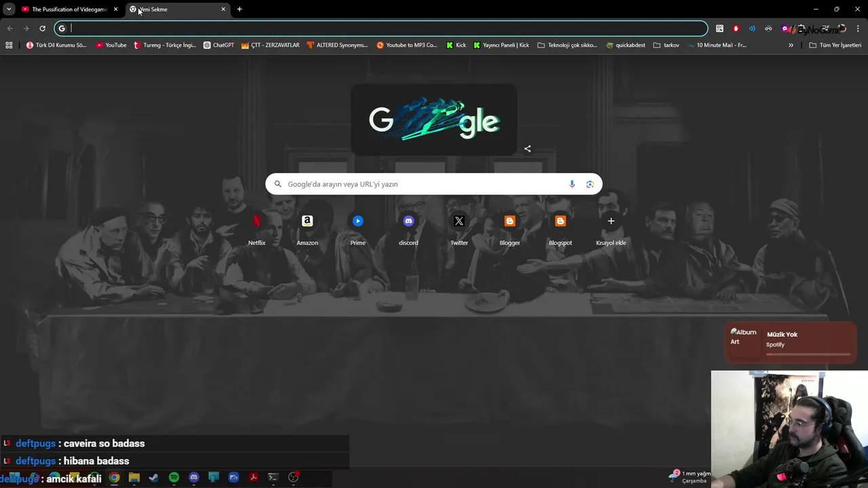868x488 pixels.
Task: Click the weather 1 mm yağmur widget
Action: 690,477
